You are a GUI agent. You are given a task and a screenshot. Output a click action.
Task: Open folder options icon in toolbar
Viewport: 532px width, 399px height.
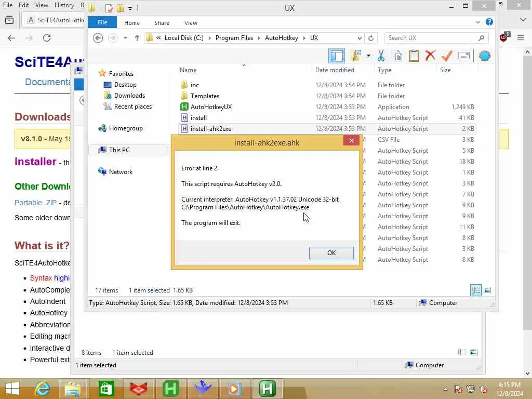(x=356, y=56)
